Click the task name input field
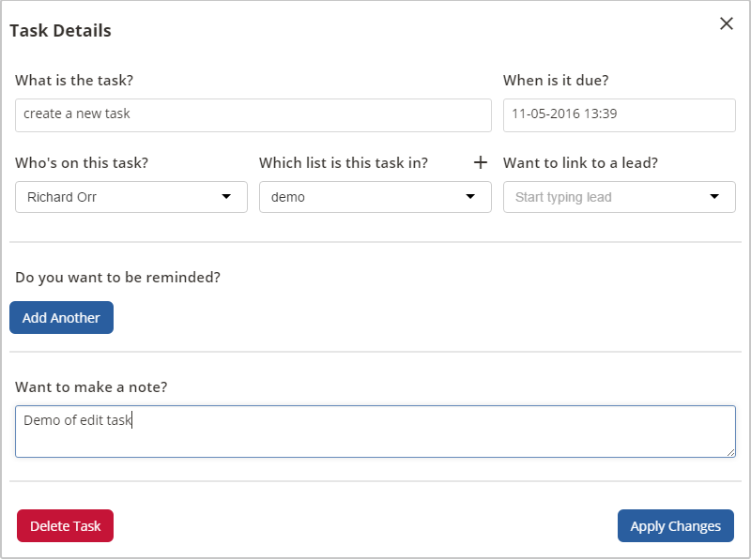Image resolution: width=751 pixels, height=560 pixels. point(253,115)
